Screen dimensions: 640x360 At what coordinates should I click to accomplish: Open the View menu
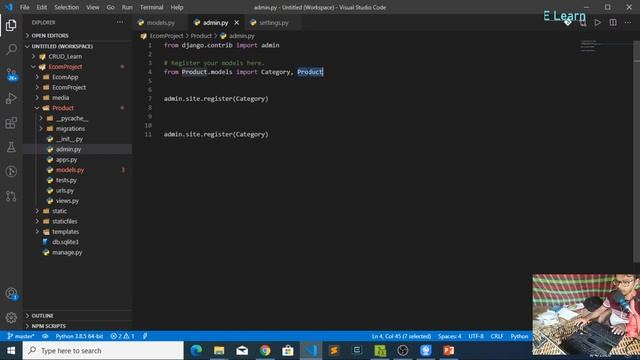click(x=93, y=7)
